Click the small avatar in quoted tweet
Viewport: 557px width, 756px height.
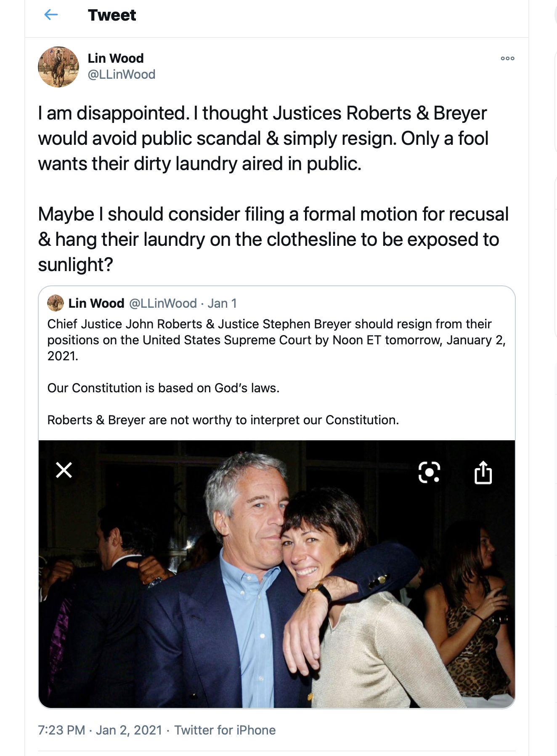click(56, 303)
